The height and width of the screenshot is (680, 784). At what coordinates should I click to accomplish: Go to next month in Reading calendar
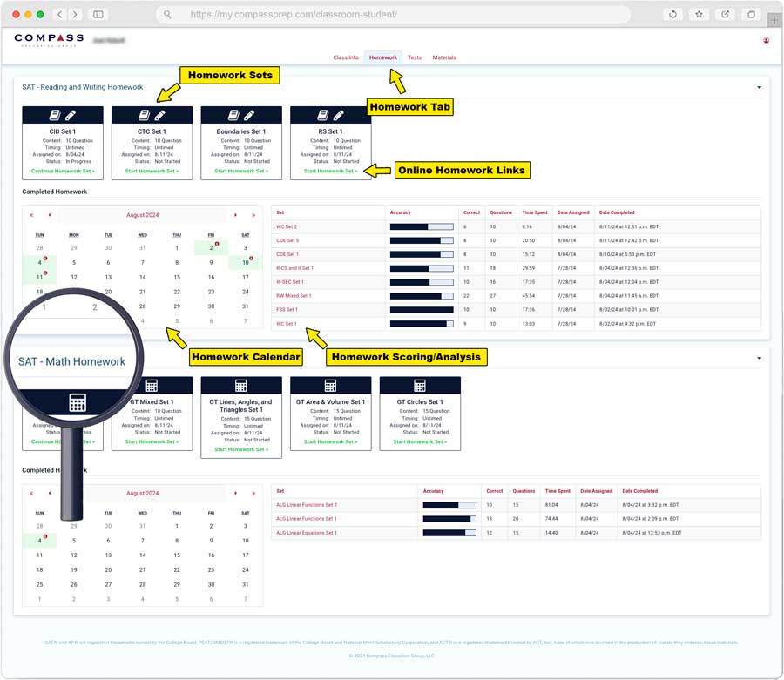235,215
